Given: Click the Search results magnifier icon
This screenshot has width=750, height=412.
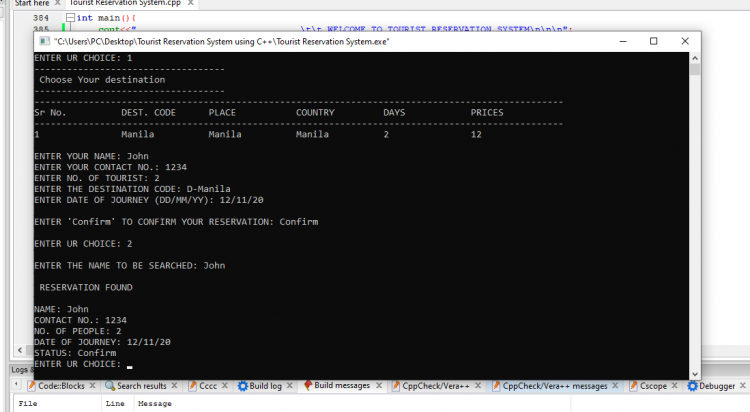Looking at the screenshot, I should coord(110,386).
